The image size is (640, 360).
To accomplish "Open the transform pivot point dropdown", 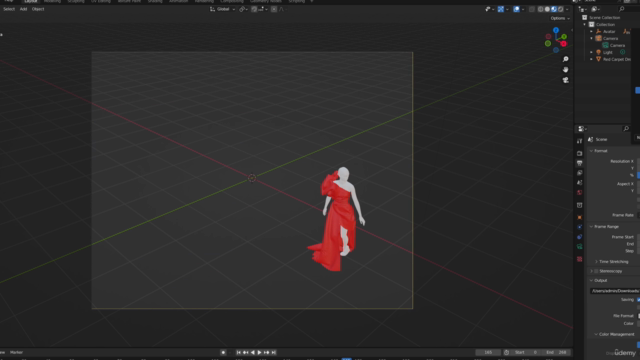I will 244,9.
